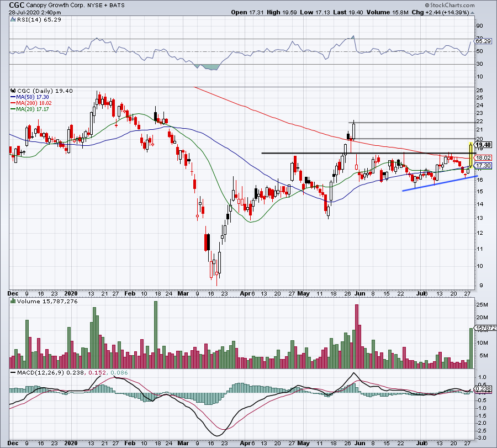497x448 pixels.
Task: Click the RSI(14) legend icon
Action: 13,20
